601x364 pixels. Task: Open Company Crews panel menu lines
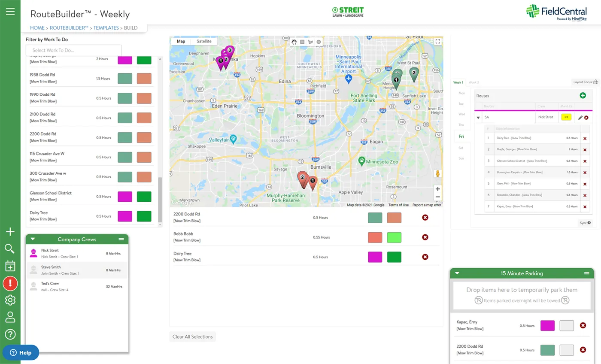[x=121, y=239]
